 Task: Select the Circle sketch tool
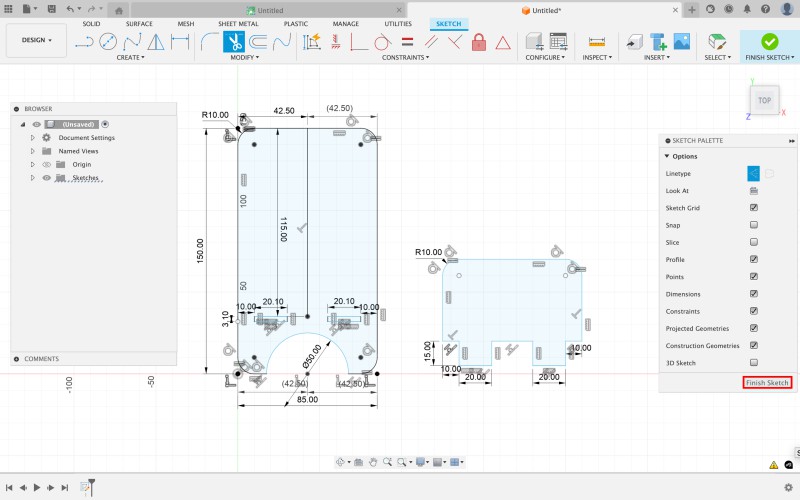[x=108, y=42]
